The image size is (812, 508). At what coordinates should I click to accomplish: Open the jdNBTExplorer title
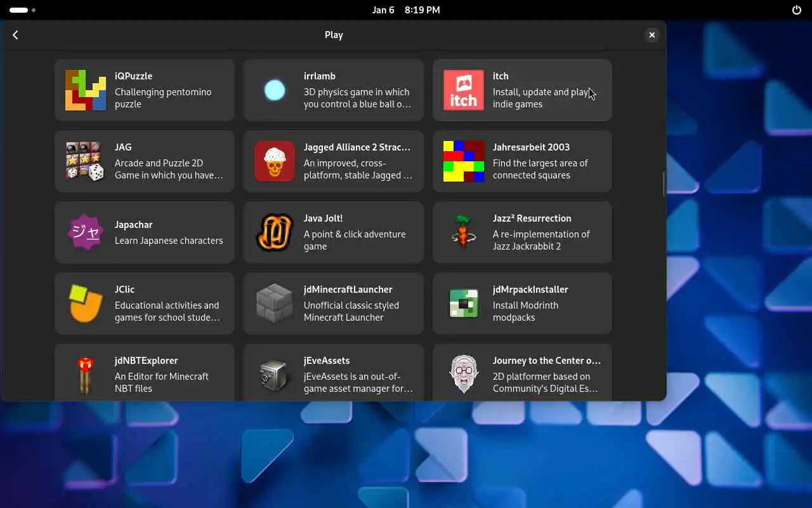(146, 361)
